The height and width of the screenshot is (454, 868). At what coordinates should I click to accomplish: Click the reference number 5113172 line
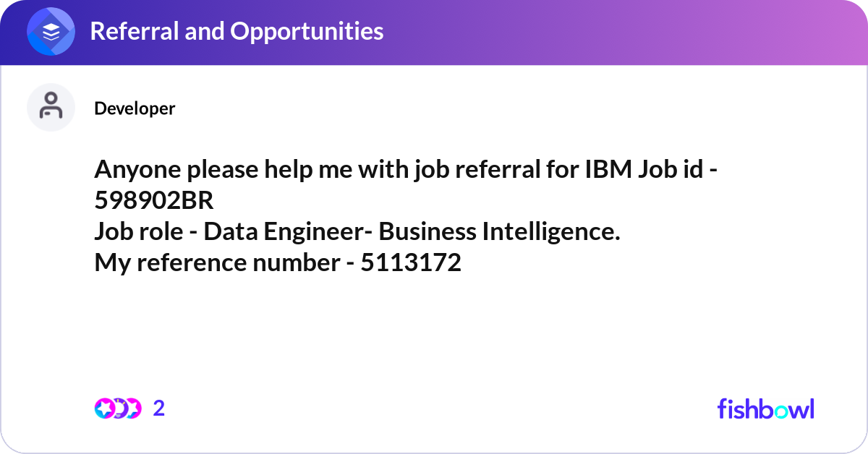[x=278, y=263]
